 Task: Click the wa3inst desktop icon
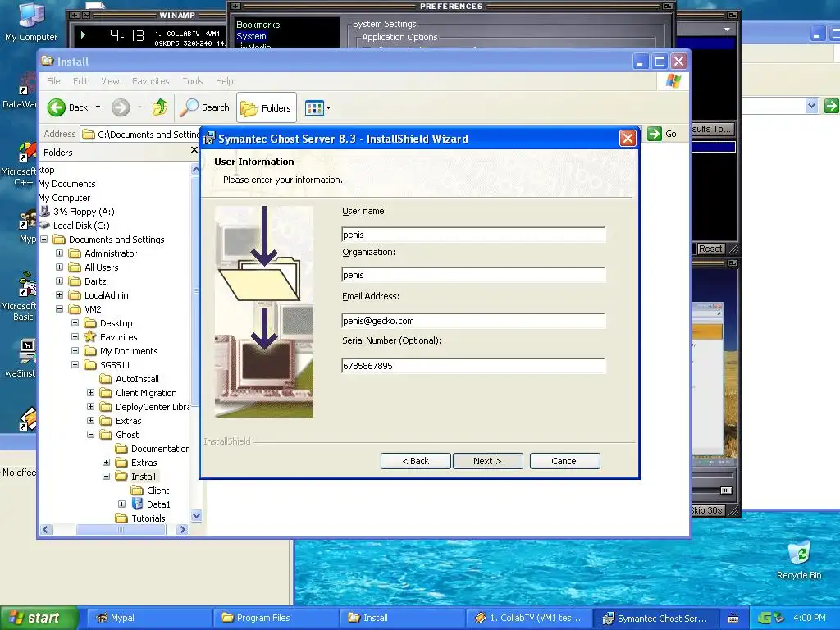(x=21, y=358)
